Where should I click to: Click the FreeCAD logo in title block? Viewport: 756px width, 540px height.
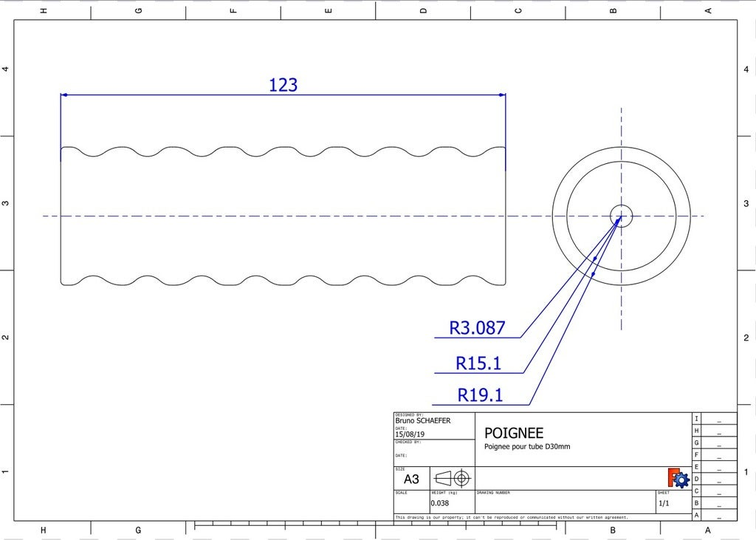[x=678, y=478]
